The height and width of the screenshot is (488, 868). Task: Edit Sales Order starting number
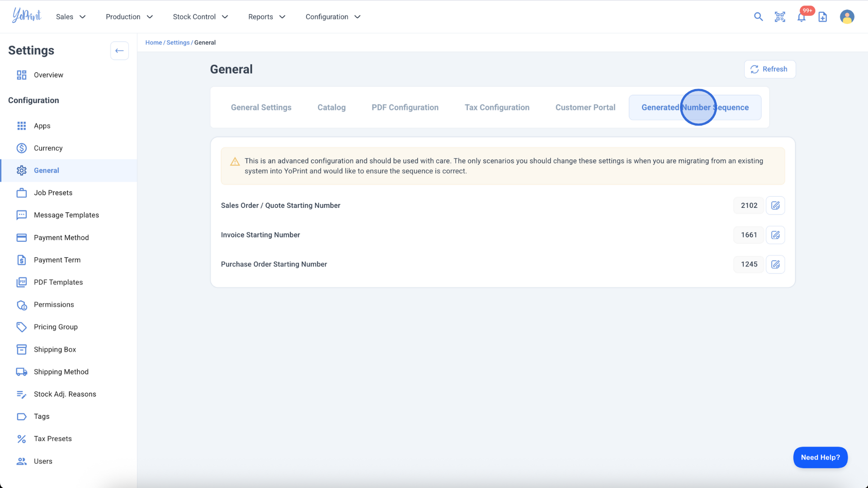775,205
